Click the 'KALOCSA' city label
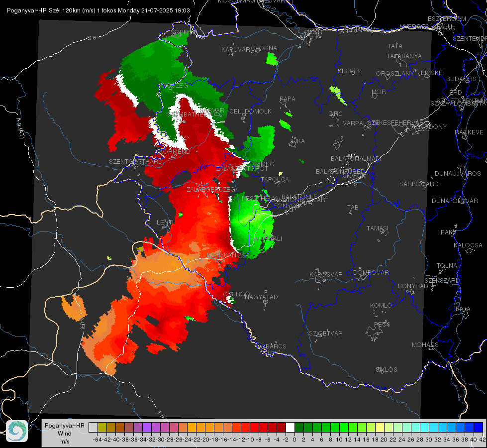Image resolution: width=487 pixels, height=448 pixels. 468,245
